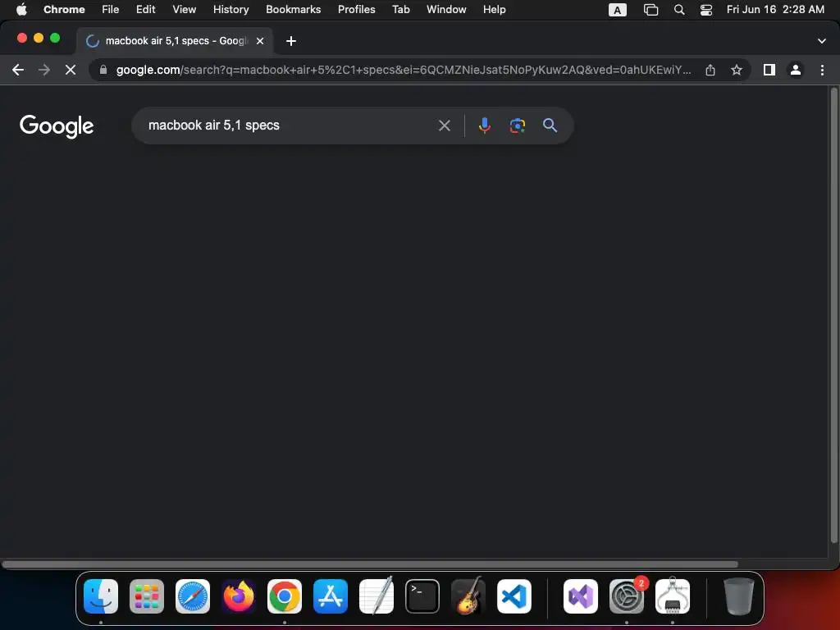Screen dimensions: 840x630
Task: Close the macbook air 5,1 specs tab
Action: [x=260, y=41]
